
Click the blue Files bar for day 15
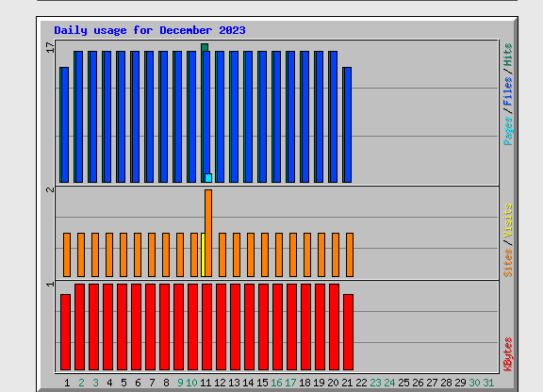coord(263,117)
